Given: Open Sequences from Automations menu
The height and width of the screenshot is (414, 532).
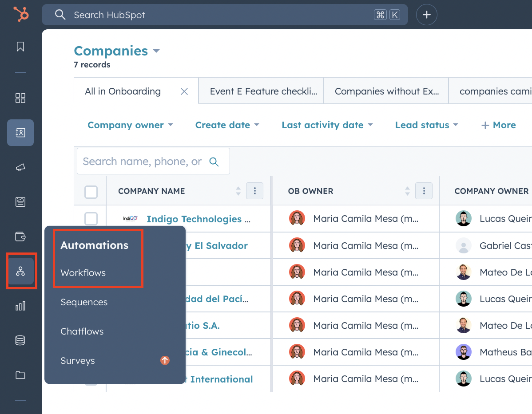Looking at the screenshot, I should pos(84,302).
